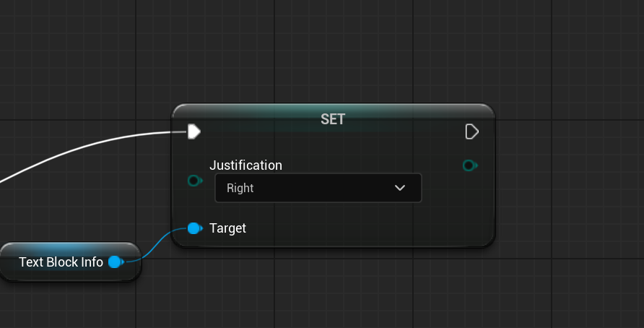Click the SET node's output execution pin
644x328 pixels.
pyautogui.click(x=471, y=131)
